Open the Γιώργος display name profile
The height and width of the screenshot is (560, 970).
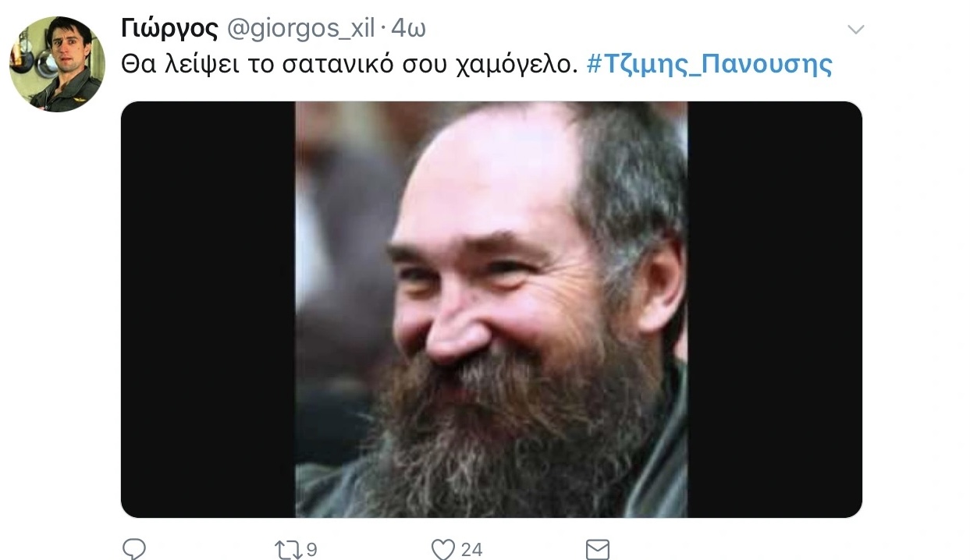point(169,29)
